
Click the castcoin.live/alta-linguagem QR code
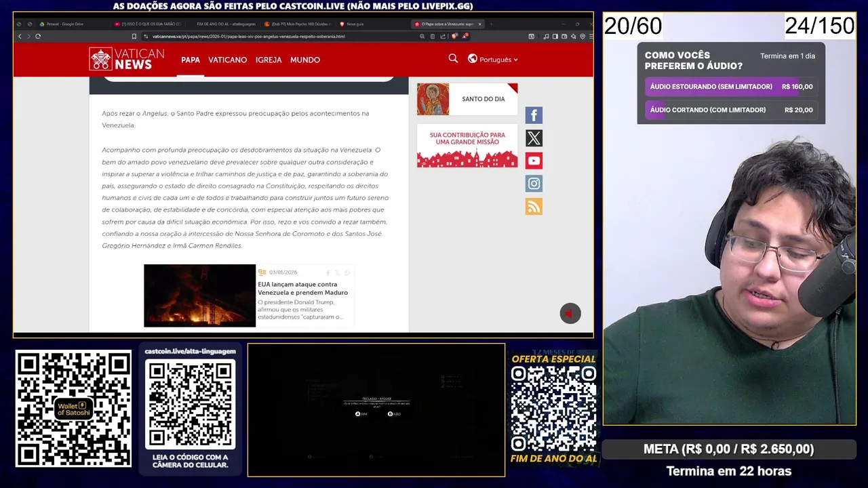click(x=191, y=404)
